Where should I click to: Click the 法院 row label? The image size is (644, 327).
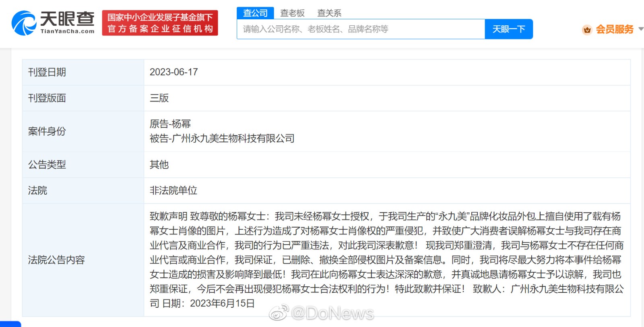(x=37, y=190)
